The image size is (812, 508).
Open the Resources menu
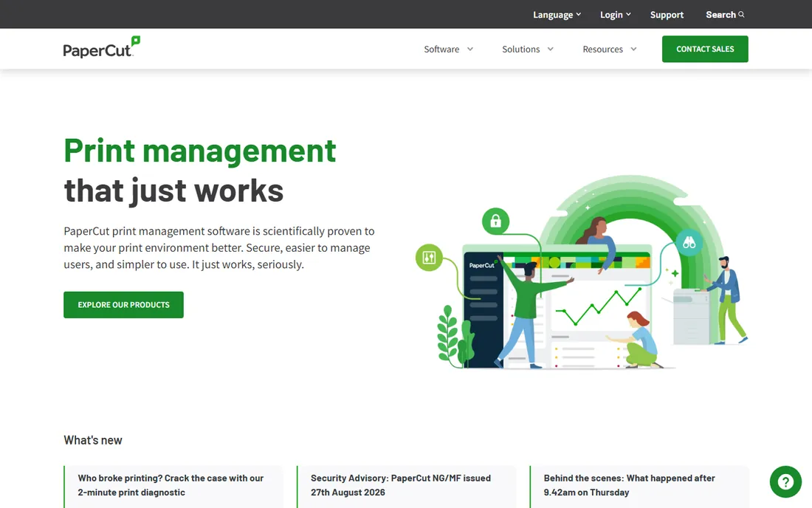610,49
